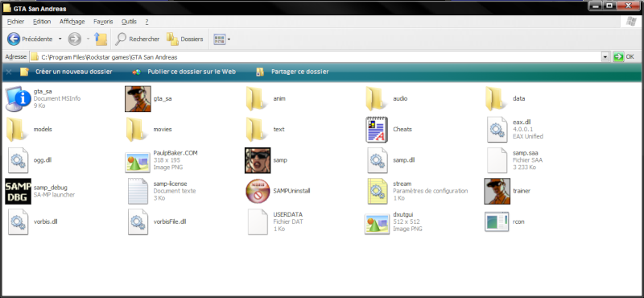Viewport: 644px width, 298px height.
Task: Select the samp.saa file icon
Action: [x=497, y=160]
